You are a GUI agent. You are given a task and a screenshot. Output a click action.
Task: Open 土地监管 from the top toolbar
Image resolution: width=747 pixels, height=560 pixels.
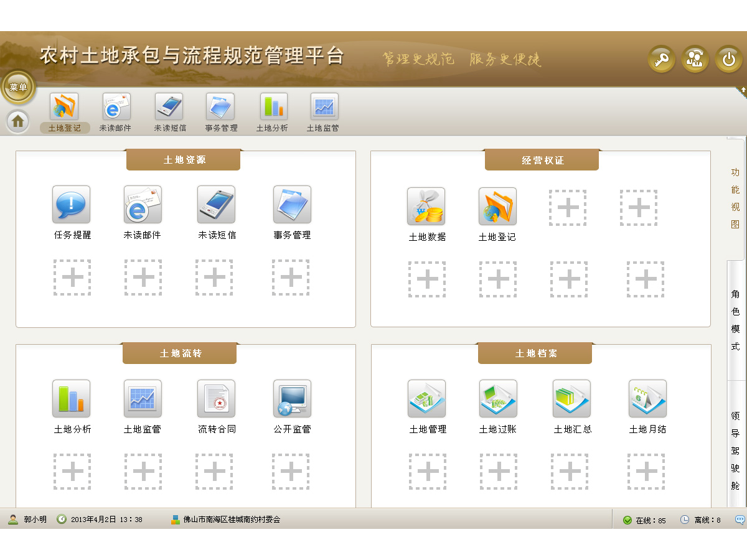(x=324, y=113)
